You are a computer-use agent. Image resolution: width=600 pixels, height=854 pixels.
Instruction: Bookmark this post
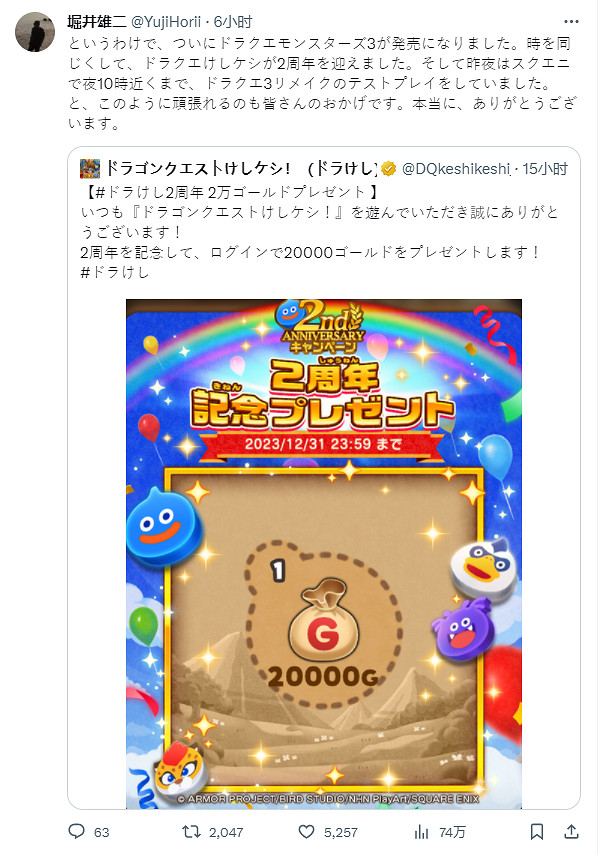pos(537,831)
